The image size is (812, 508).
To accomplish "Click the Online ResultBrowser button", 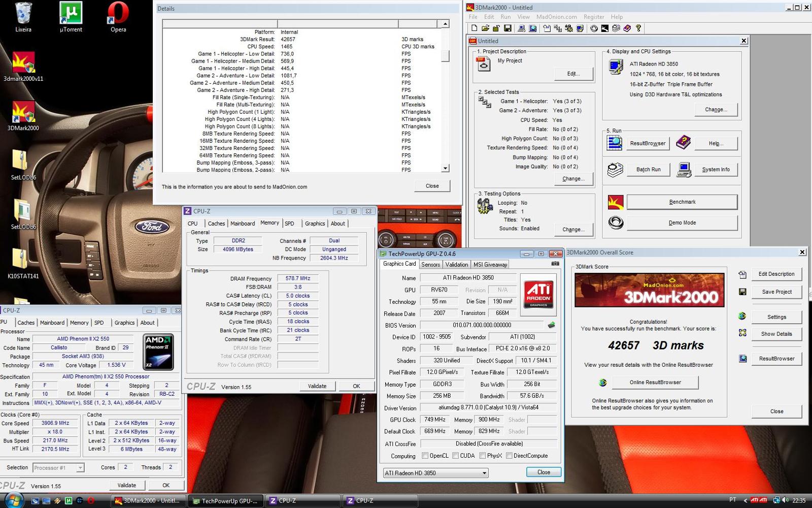I will 655,383.
